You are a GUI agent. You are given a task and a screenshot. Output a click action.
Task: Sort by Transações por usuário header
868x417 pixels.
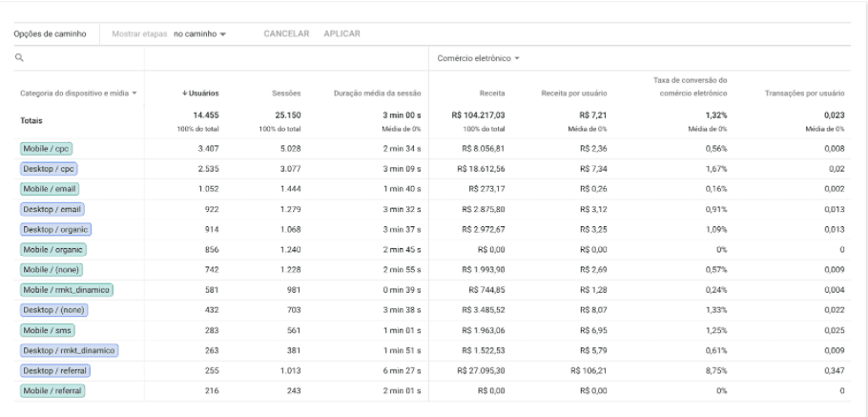click(805, 93)
